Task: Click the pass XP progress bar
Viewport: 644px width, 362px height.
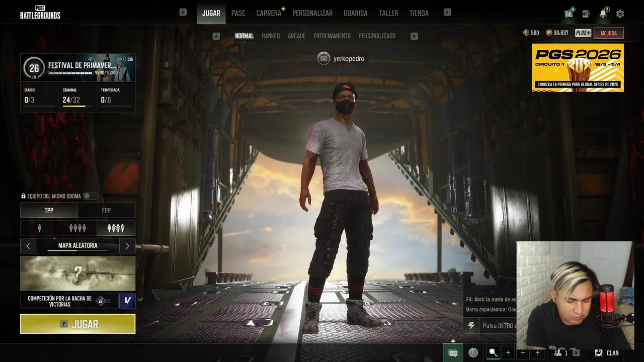Action: point(70,73)
